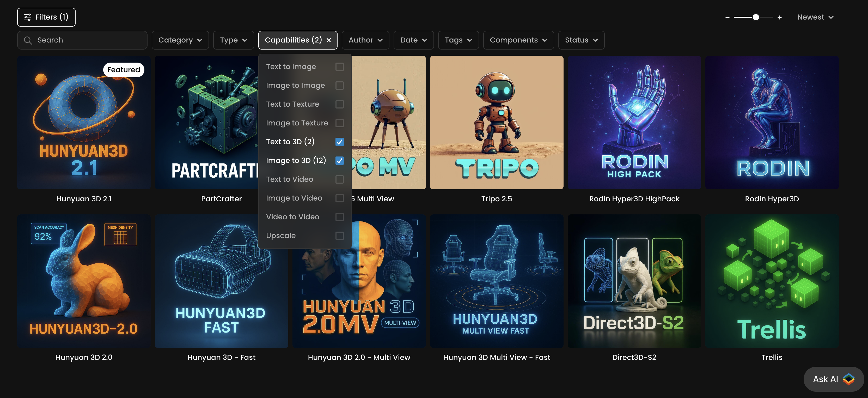Enable the Image to Image checkbox
This screenshot has height=398, width=868.
pyautogui.click(x=339, y=85)
